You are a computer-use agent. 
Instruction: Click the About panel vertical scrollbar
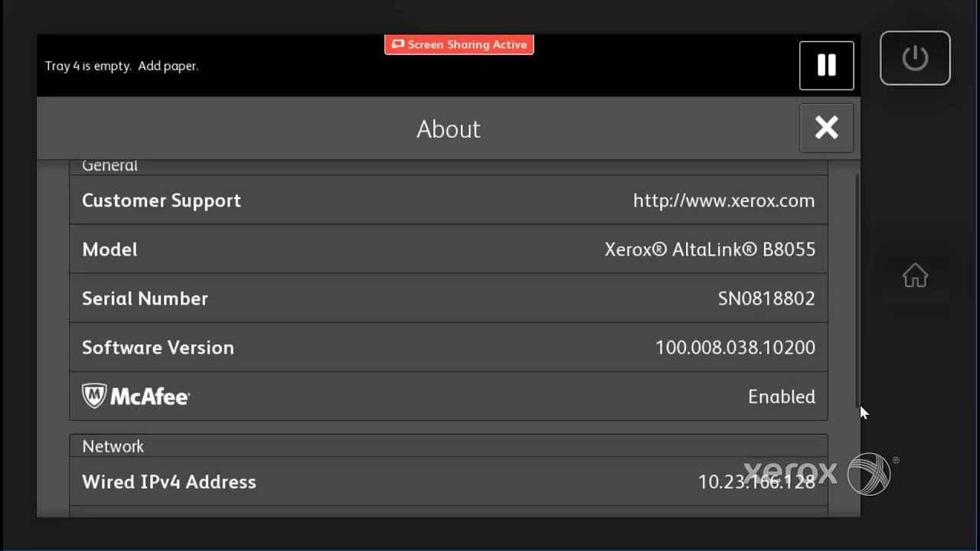(857, 291)
